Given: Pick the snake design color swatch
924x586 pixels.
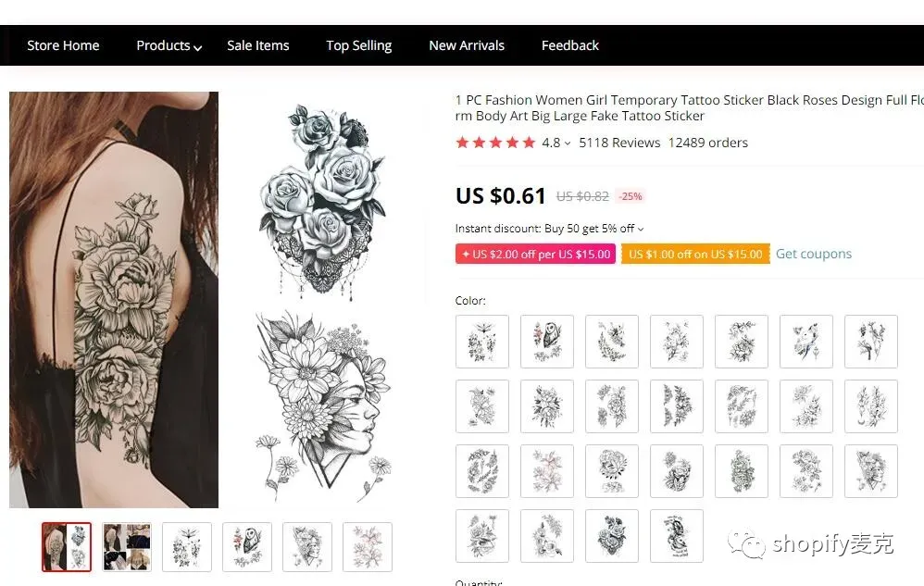Looking at the screenshot, I should pyautogui.click(x=676, y=536).
